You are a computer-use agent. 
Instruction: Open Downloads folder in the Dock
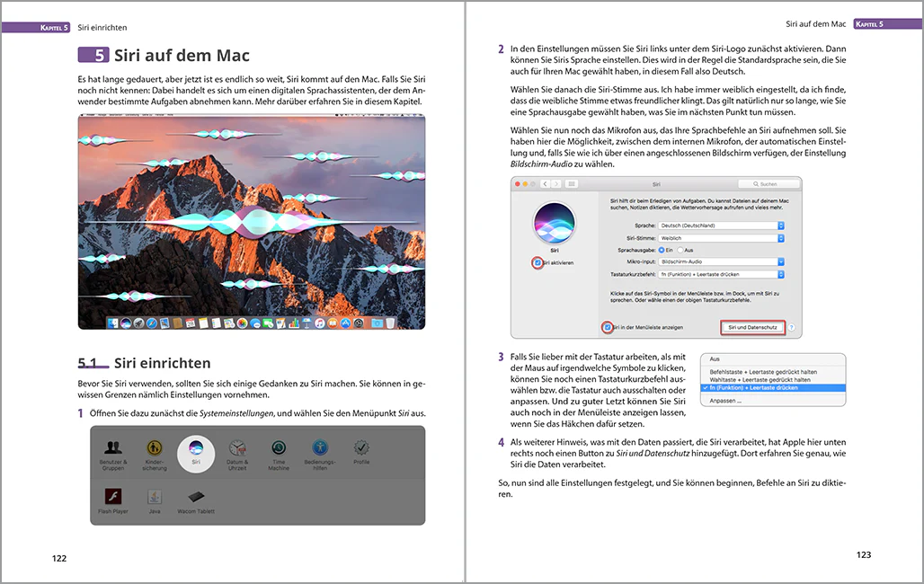(378, 323)
